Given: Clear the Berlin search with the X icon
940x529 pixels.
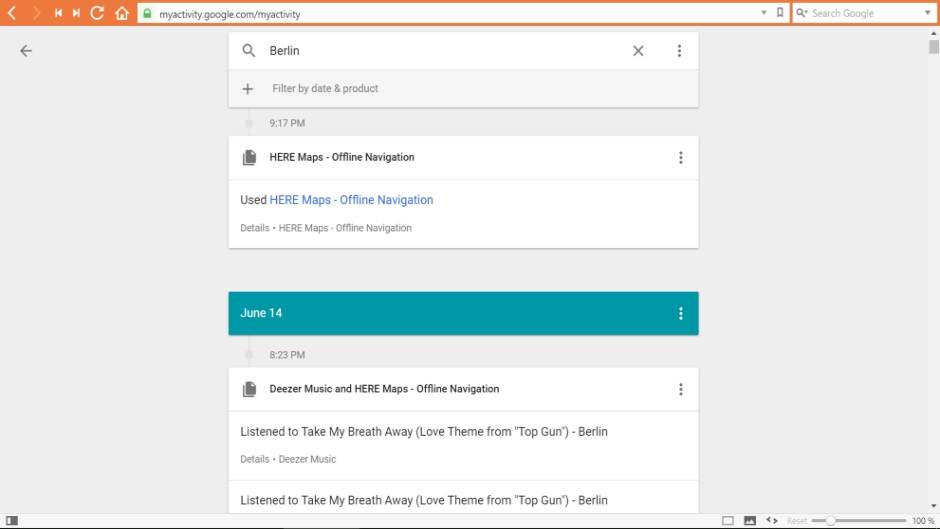Looking at the screenshot, I should tap(638, 51).
